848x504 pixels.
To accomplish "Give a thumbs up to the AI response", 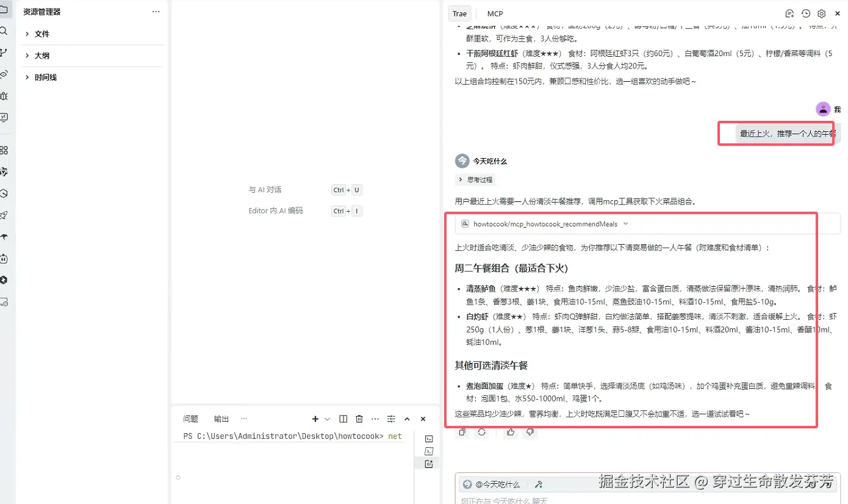I will [511, 432].
